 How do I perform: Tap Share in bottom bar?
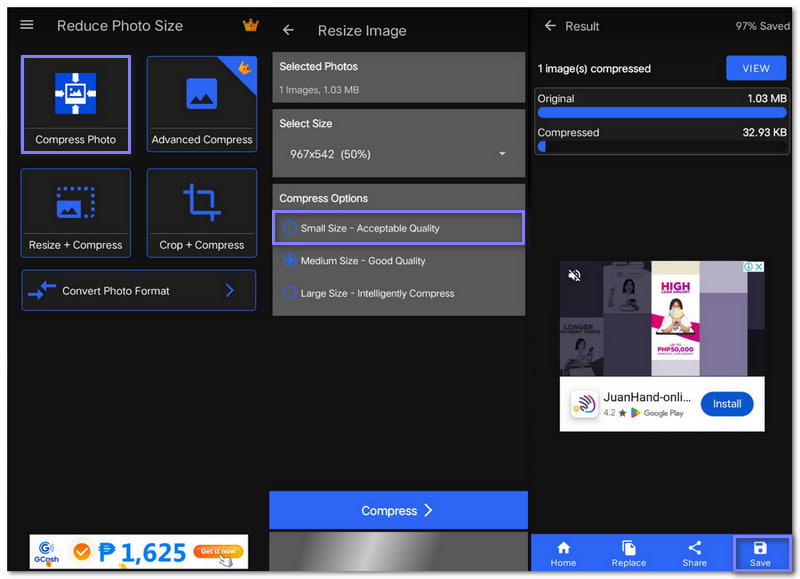click(694, 553)
